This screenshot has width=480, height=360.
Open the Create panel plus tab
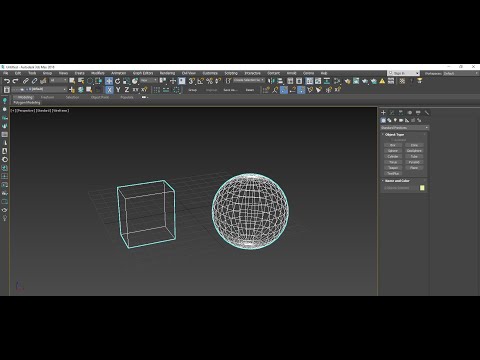point(383,113)
